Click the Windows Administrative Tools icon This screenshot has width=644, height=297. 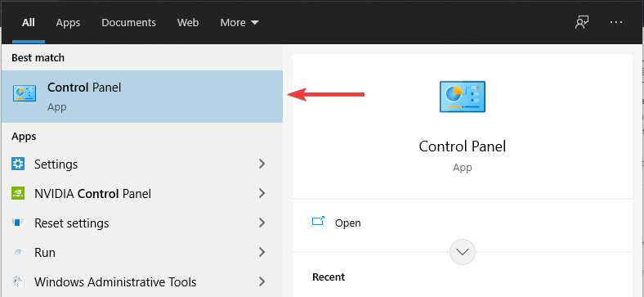pos(18,281)
